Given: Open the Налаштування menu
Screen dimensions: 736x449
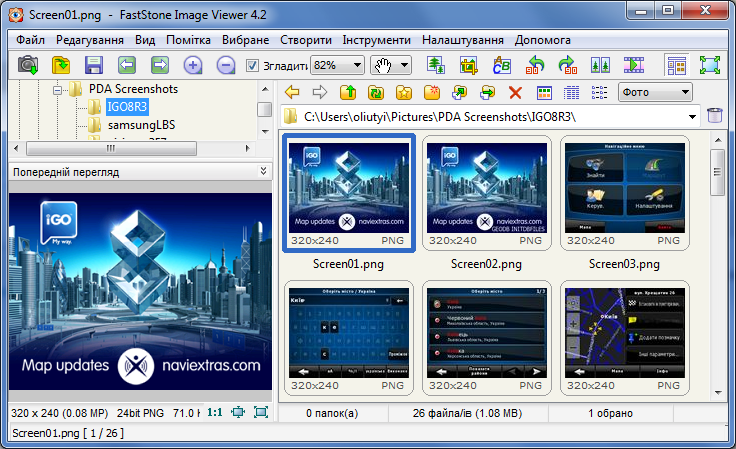Looking at the screenshot, I should 463,40.
